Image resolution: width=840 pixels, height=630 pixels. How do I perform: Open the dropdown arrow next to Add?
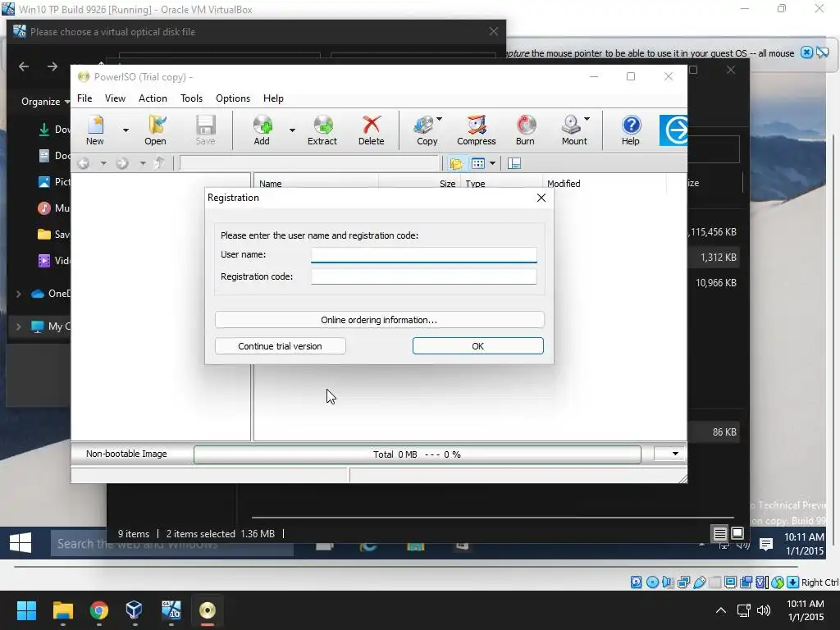(x=292, y=130)
